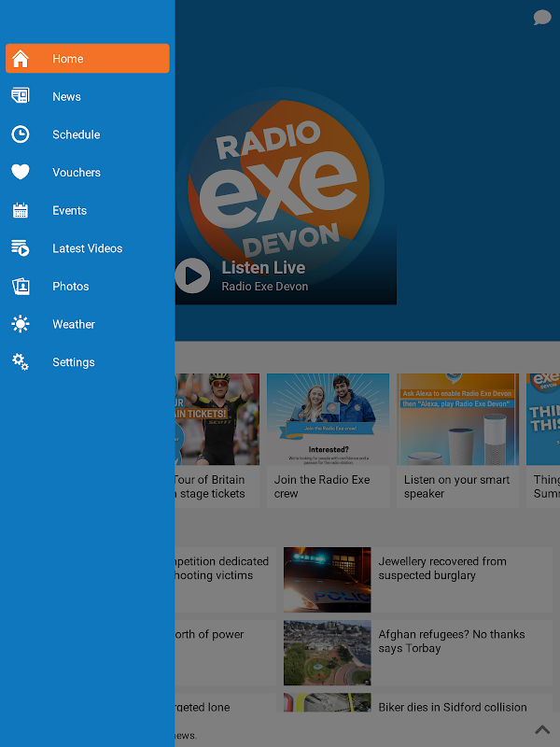Image resolution: width=560 pixels, height=747 pixels.
Task: Open Jewellery recovered from suspected burglary story
Action: click(x=442, y=569)
